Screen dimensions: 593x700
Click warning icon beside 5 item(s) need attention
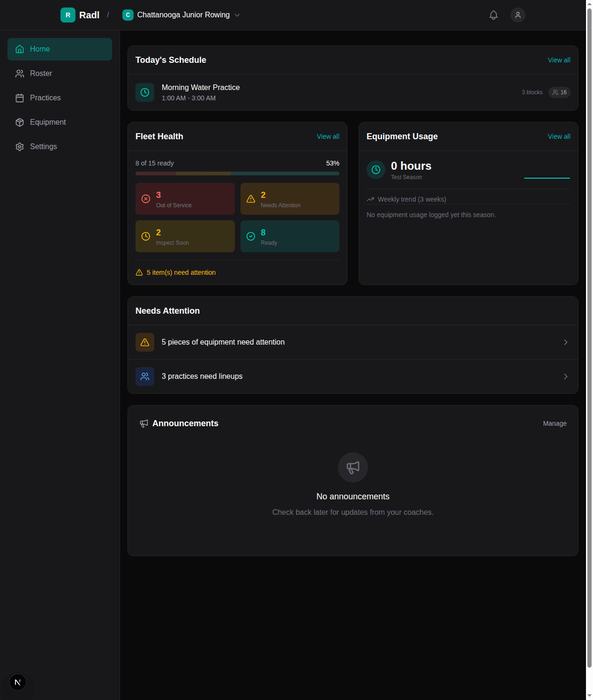click(x=139, y=272)
